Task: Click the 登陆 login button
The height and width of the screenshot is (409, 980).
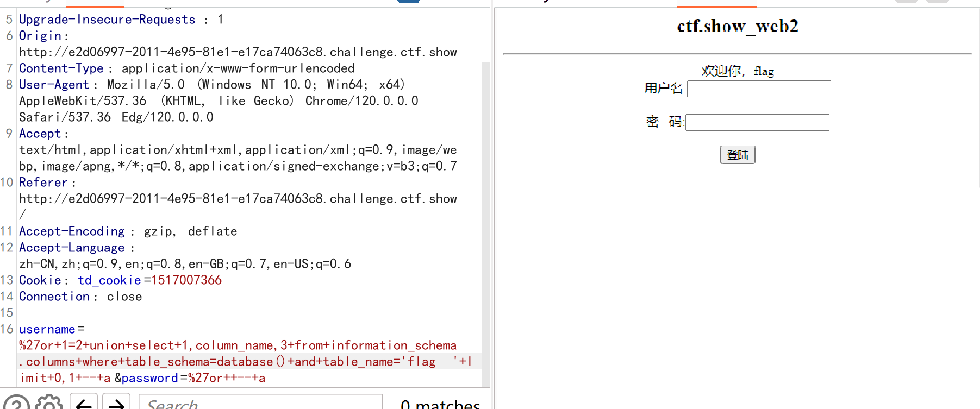Action: 738,155
